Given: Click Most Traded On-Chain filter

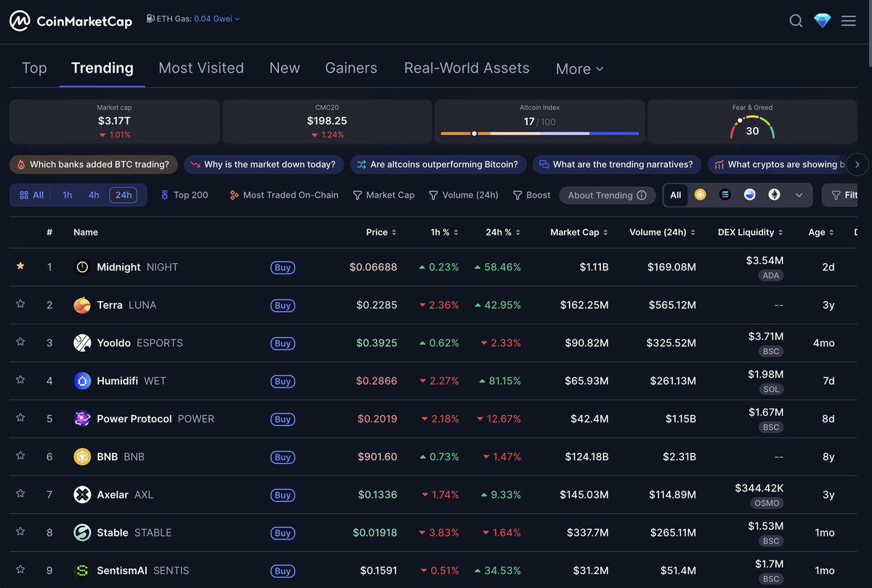Looking at the screenshot, I should (x=283, y=195).
